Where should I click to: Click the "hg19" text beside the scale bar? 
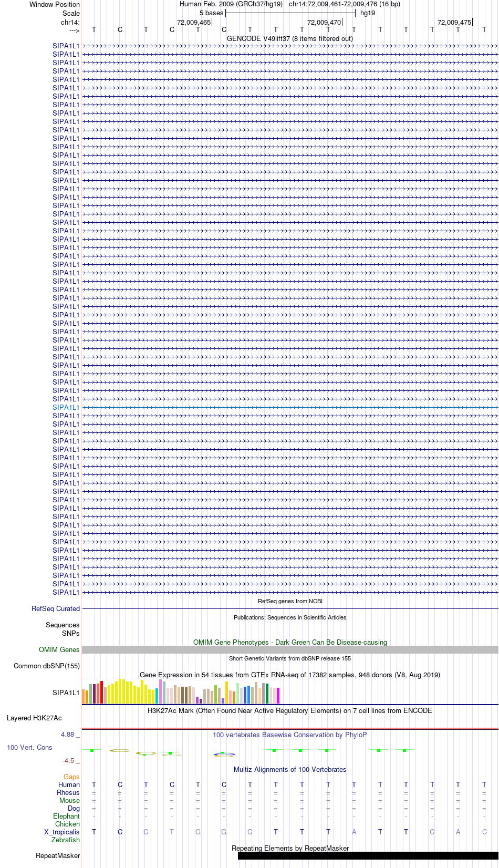(x=368, y=13)
